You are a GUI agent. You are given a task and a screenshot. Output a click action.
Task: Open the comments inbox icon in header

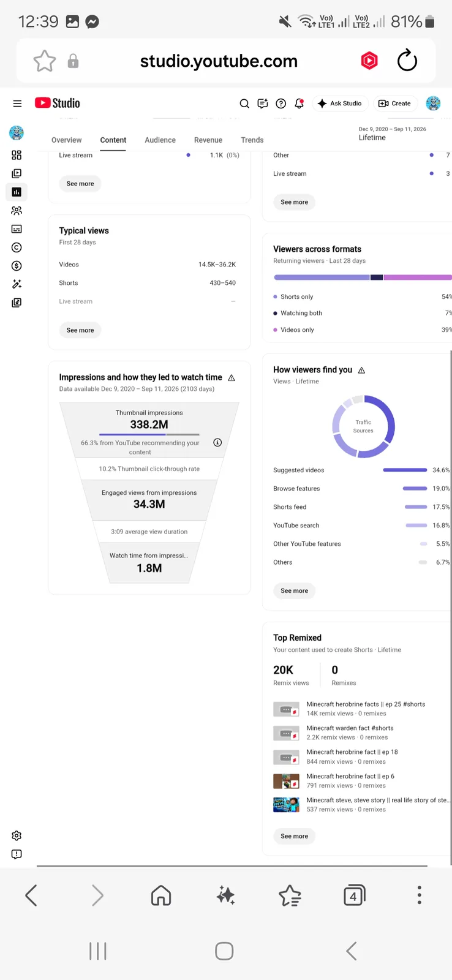pos(263,104)
